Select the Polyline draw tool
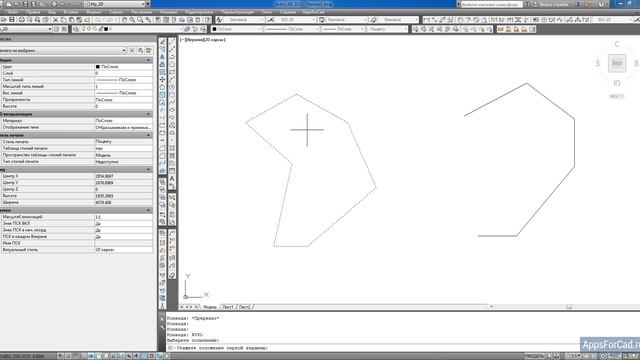 click(172, 57)
